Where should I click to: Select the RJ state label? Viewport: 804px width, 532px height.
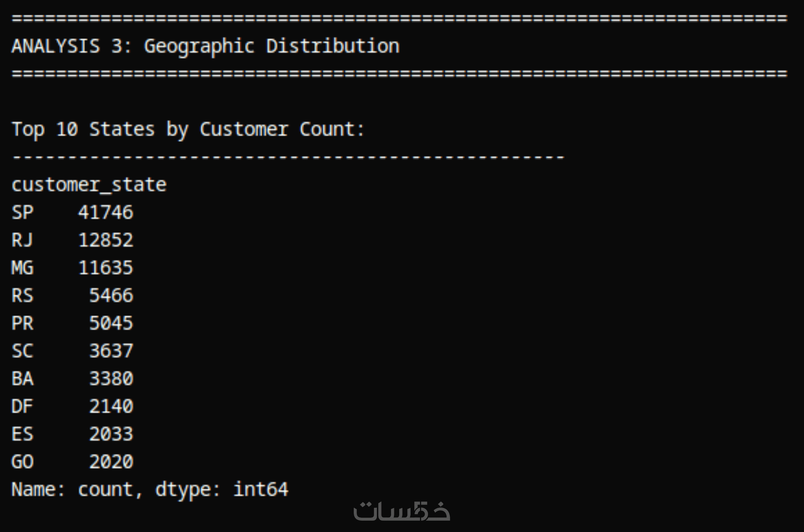click(x=22, y=240)
